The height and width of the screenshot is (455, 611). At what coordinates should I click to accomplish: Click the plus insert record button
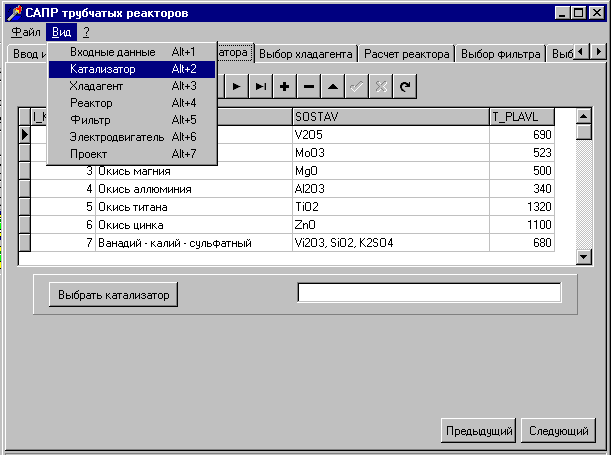click(284, 87)
